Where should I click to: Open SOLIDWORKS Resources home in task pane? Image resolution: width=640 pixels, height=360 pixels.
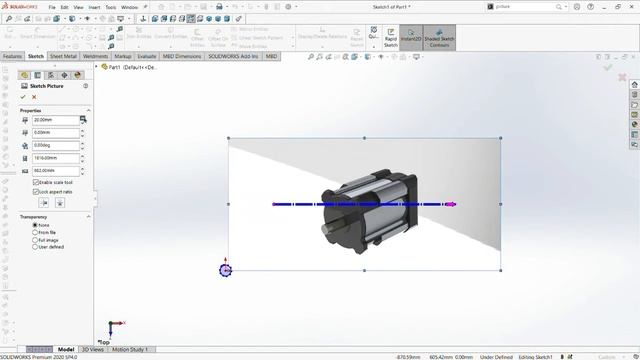click(x=634, y=84)
